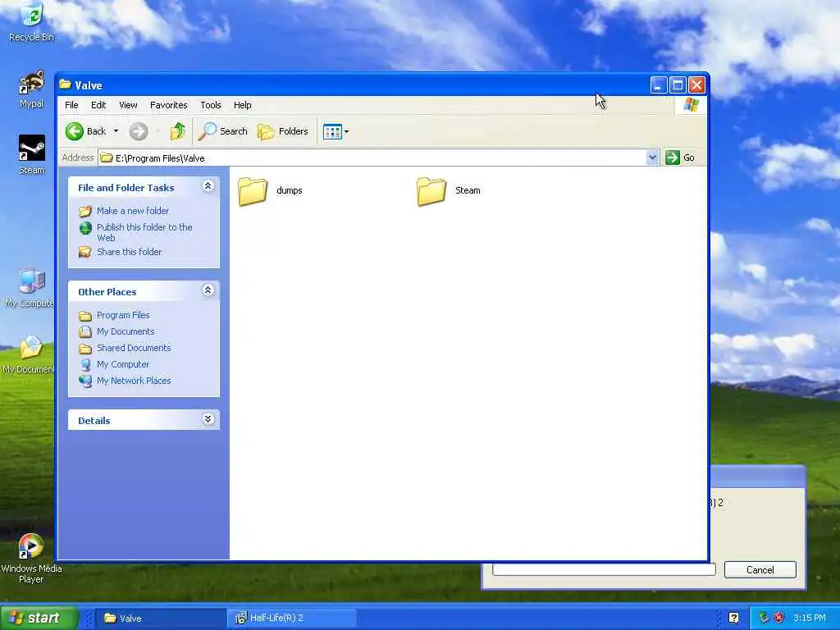The height and width of the screenshot is (630, 840).
Task: Click the red security shield tray icon
Action: point(778,619)
